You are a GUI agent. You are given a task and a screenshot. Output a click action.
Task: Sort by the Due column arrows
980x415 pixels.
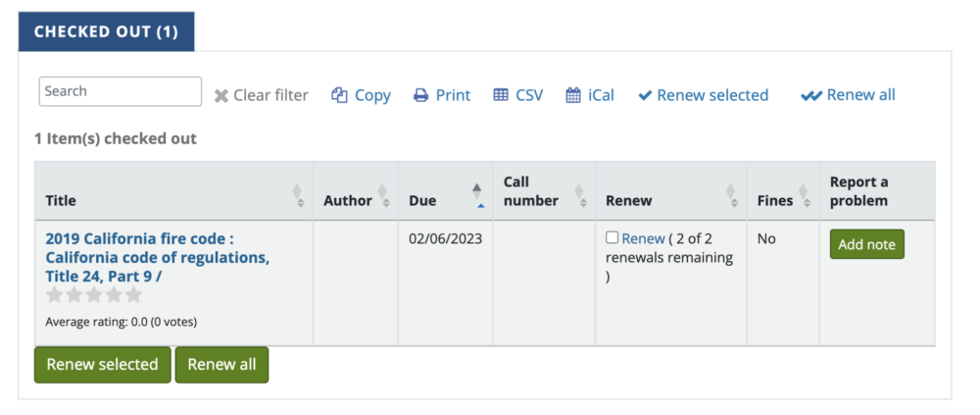coord(477,195)
